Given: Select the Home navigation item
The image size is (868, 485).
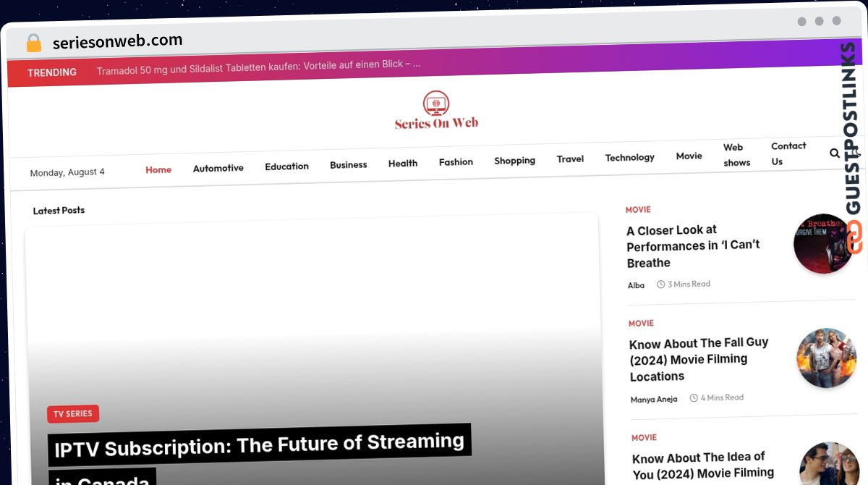Looking at the screenshot, I should (x=158, y=169).
